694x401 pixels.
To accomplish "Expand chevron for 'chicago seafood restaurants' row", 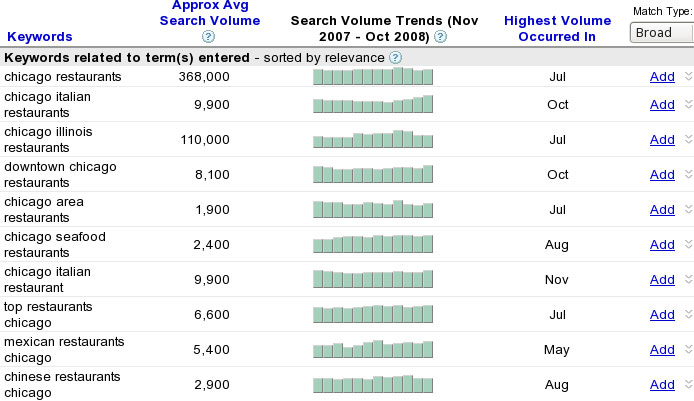I will [x=689, y=243].
